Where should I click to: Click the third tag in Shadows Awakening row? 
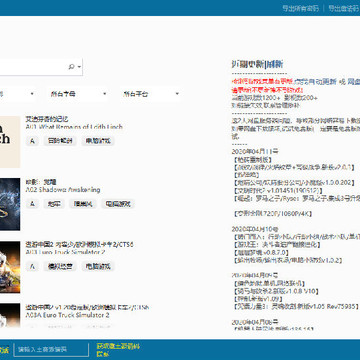pos(83,204)
